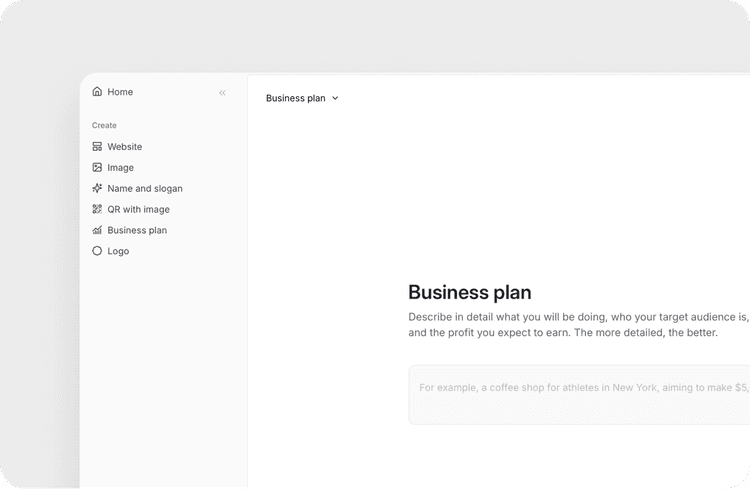Go to the Home label in the sidebar
Viewport: 750px width, 489px height.
[x=120, y=92]
